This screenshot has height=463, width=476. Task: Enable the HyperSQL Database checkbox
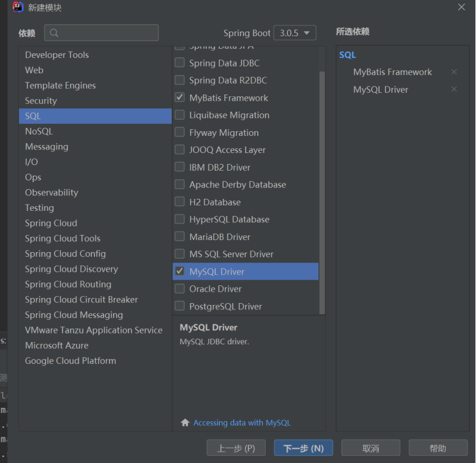(x=180, y=219)
